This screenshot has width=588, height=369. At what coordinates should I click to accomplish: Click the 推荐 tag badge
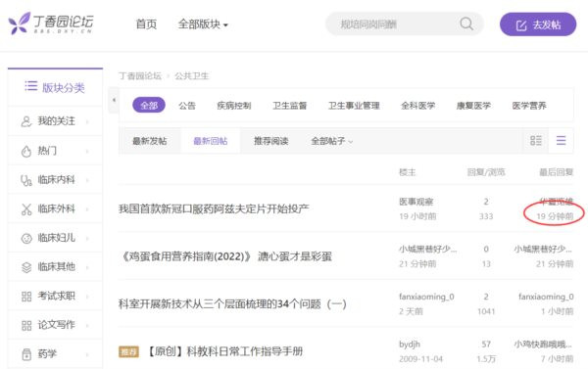point(128,351)
